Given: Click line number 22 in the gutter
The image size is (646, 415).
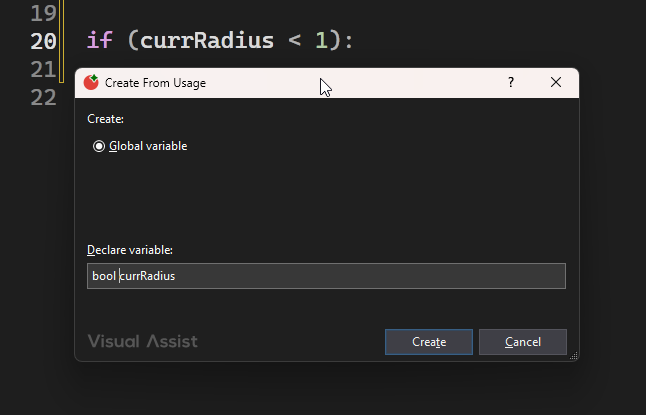Looking at the screenshot, I should point(43,98).
